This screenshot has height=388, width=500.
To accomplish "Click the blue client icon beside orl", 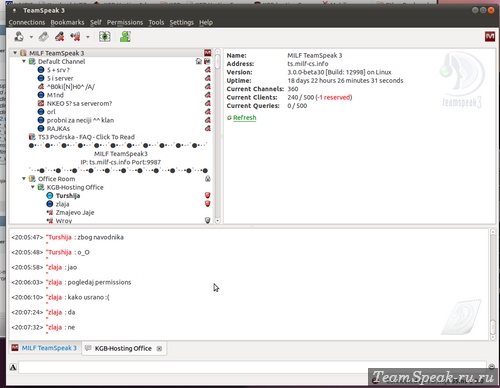I will pos(41,112).
